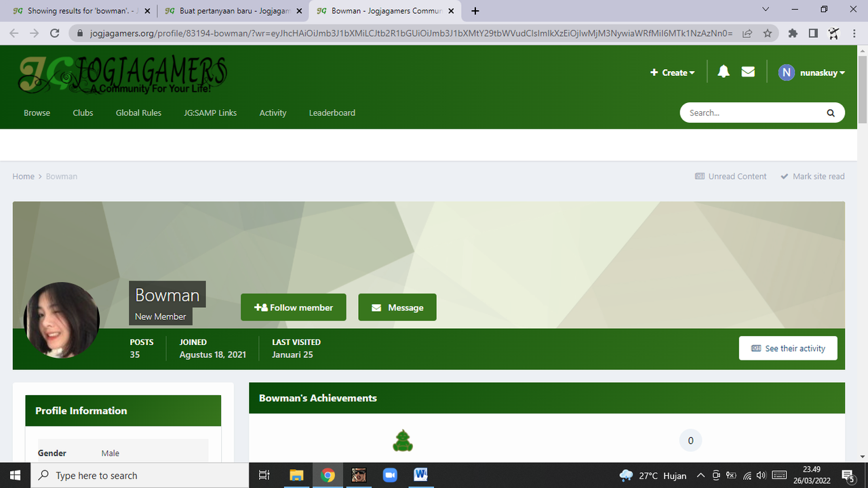Open Word from the taskbar

tap(420, 475)
